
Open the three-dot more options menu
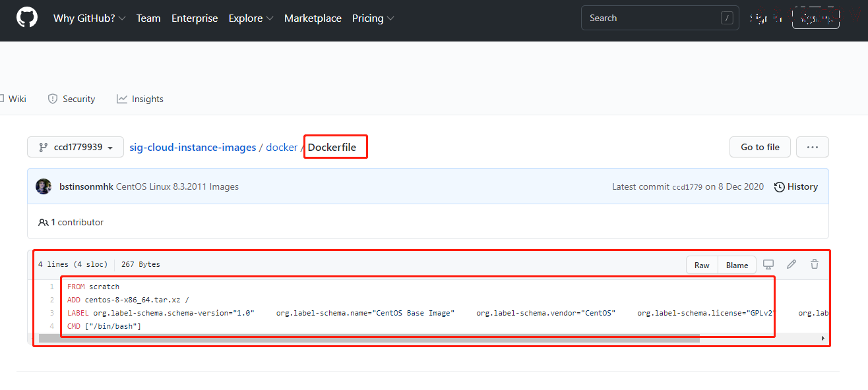click(x=813, y=147)
